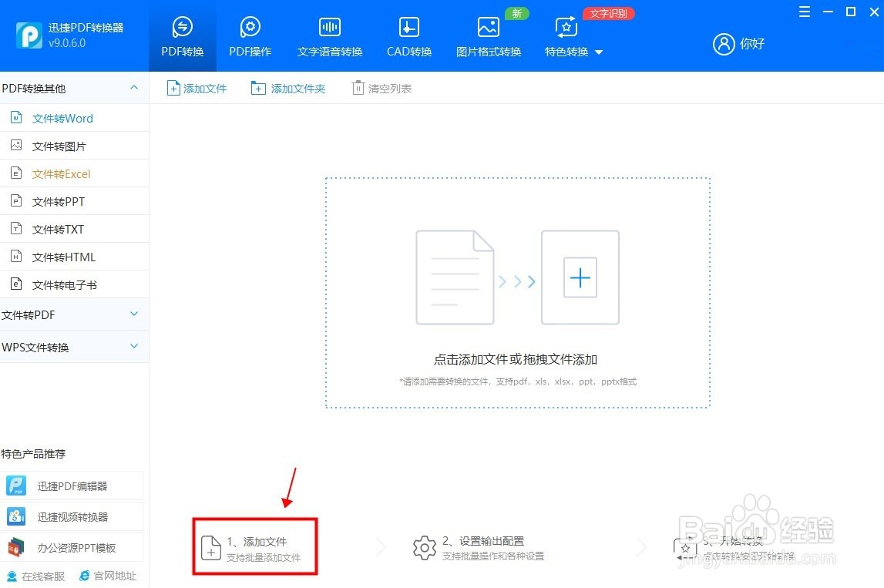Click the document illustration in the drop zone
884x588 pixels.
(x=455, y=277)
